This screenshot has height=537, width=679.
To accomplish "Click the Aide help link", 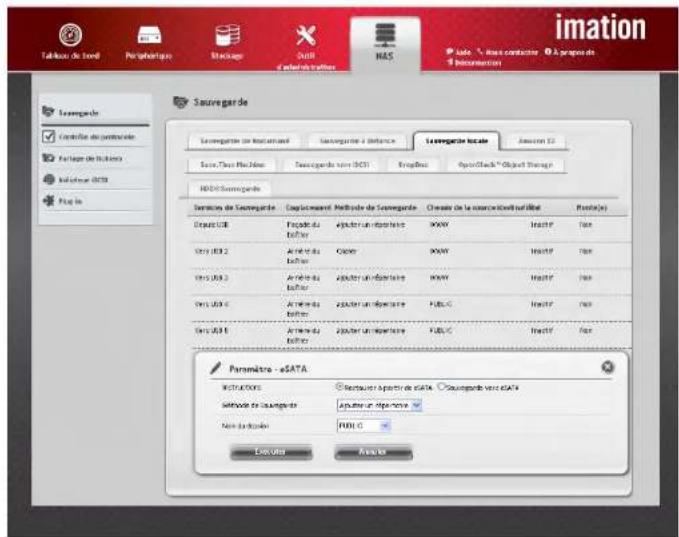I will [x=459, y=52].
